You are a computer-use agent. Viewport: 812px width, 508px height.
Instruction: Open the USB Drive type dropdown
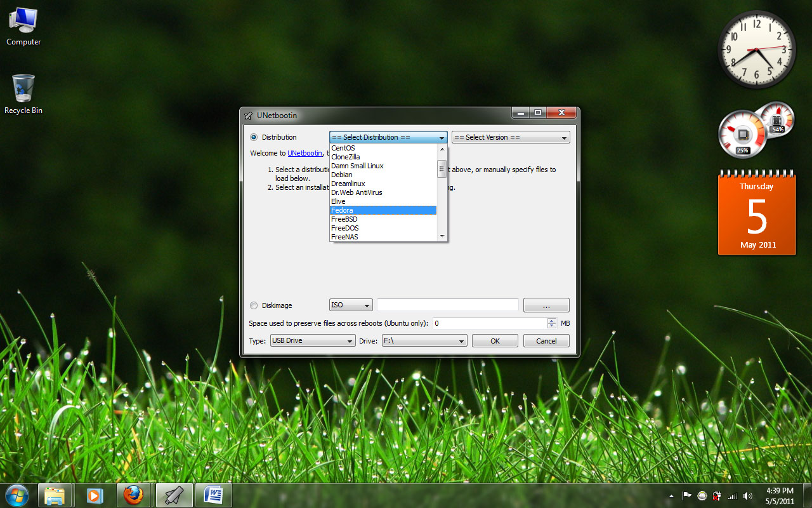[312, 341]
